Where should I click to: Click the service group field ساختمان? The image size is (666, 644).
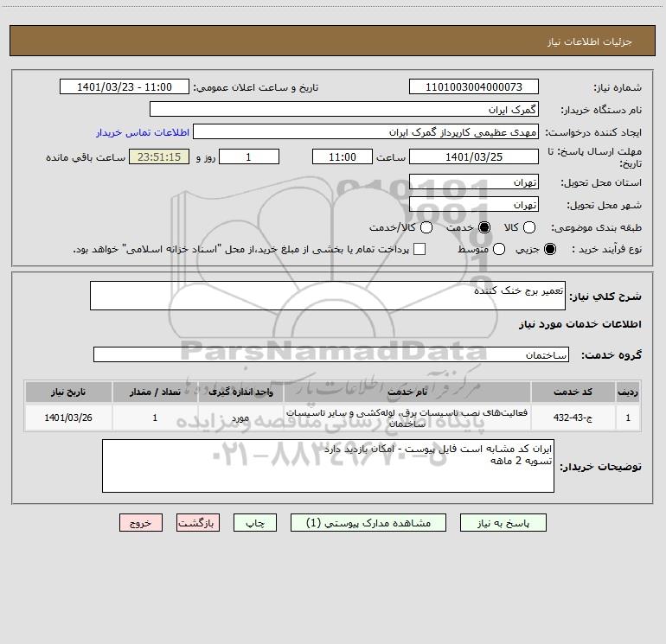pos(331,354)
